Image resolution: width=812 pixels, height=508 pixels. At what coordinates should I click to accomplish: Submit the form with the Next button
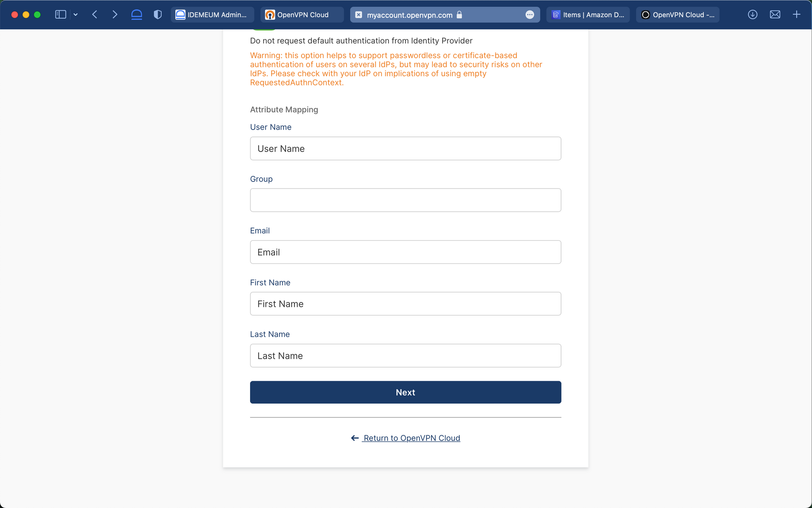[x=406, y=392]
